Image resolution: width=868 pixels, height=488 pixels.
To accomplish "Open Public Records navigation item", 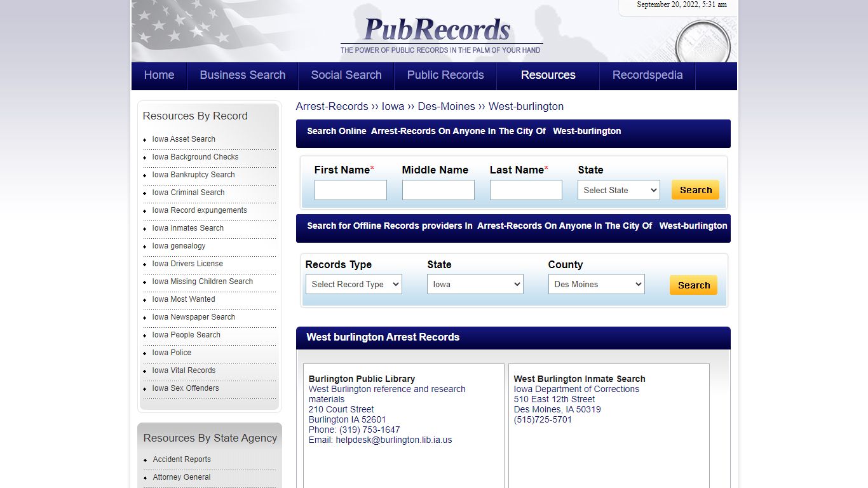I will pyautogui.click(x=445, y=75).
